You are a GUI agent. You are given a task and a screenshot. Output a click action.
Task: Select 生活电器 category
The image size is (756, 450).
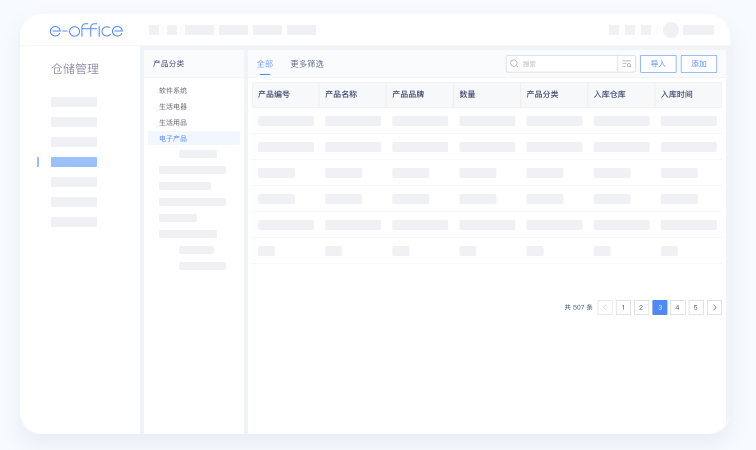point(173,107)
